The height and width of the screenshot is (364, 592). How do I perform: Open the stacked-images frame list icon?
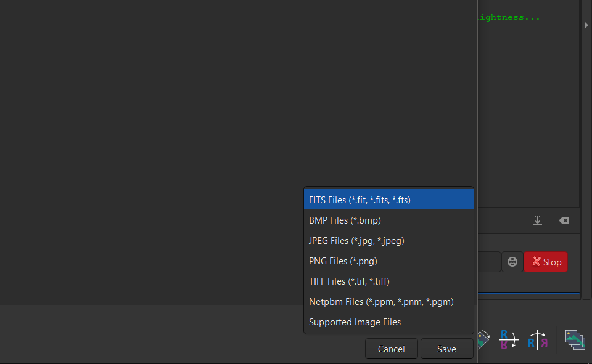pyautogui.click(x=575, y=339)
